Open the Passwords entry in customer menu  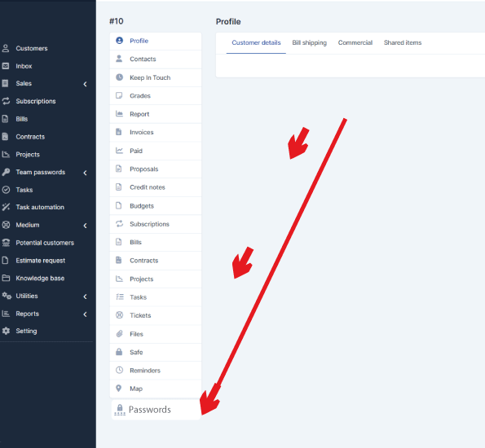(156, 410)
